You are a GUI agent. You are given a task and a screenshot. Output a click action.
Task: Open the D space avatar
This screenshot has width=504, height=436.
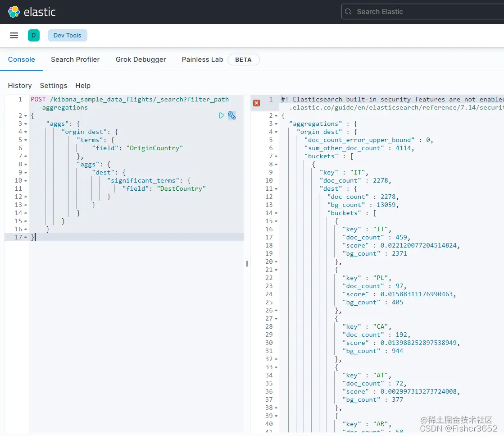click(34, 36)
